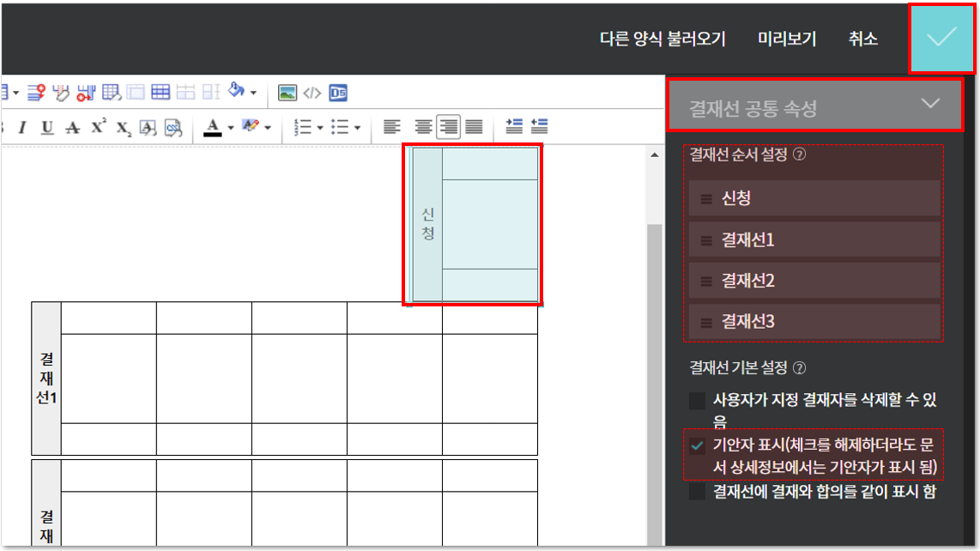Justify the text alignment
The image size is (980, 551).
(x=474, y=127)
